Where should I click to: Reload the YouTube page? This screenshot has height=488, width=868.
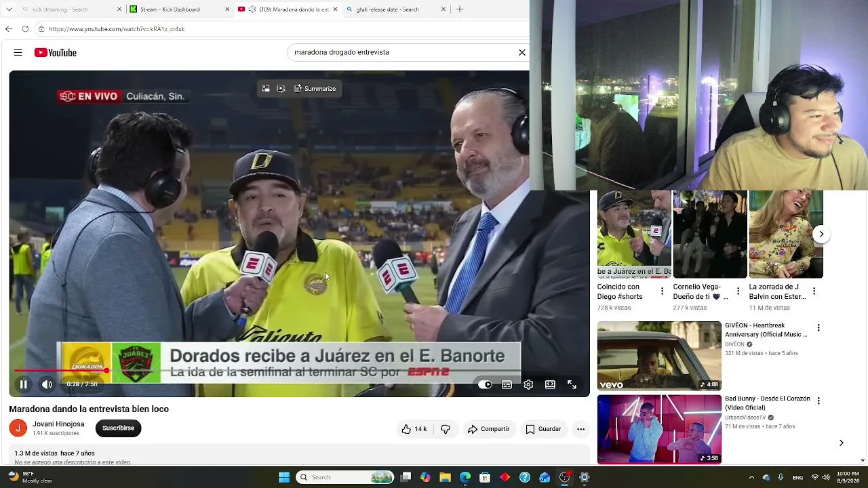25,29
